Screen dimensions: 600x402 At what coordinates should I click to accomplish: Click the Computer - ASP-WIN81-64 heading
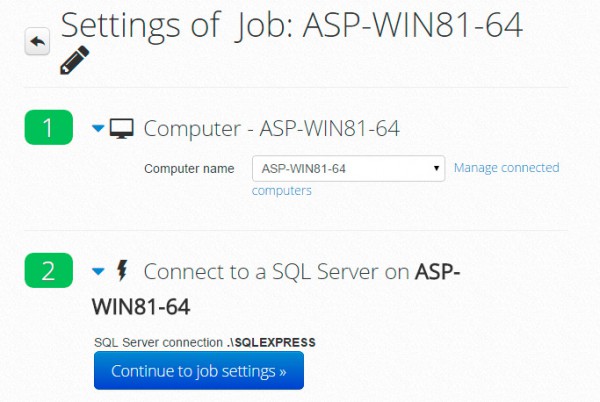pyautogui.click(x=272, y=128)
